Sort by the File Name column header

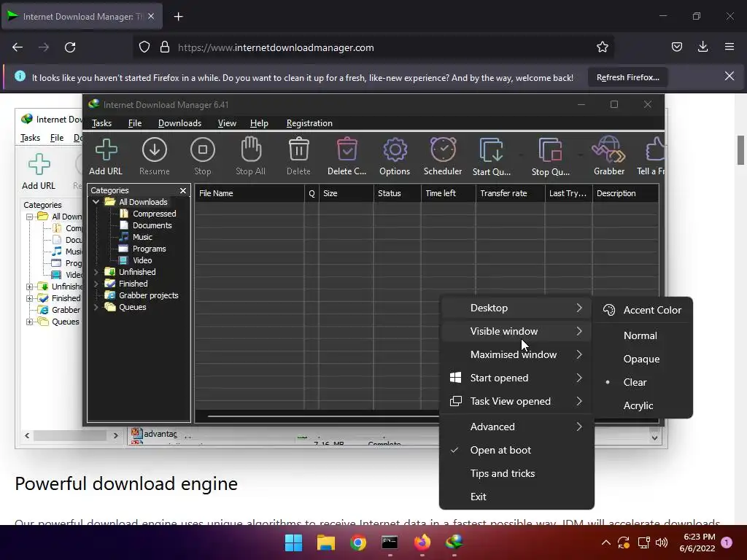click(249, 193)
